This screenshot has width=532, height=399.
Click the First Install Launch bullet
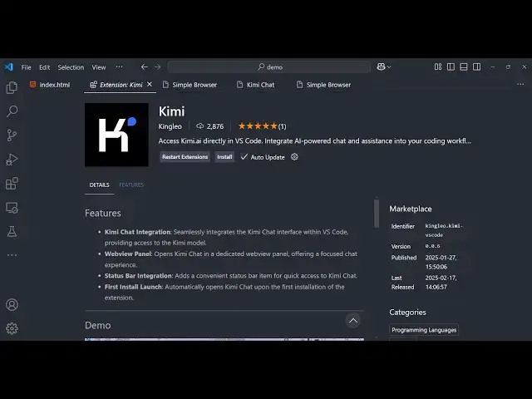pos(224,292)
